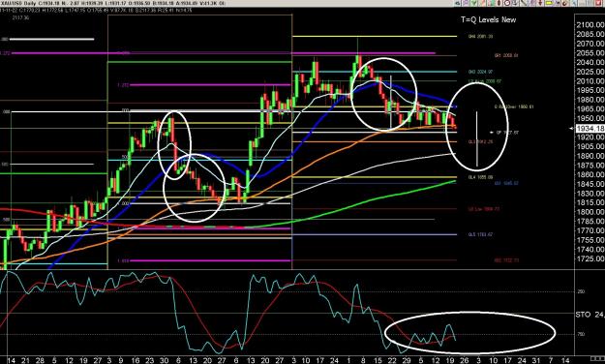The height and width of the screenshot is (364, 605).
Task: Click price axis label 1725.00
Action: (x=590, y=258)
